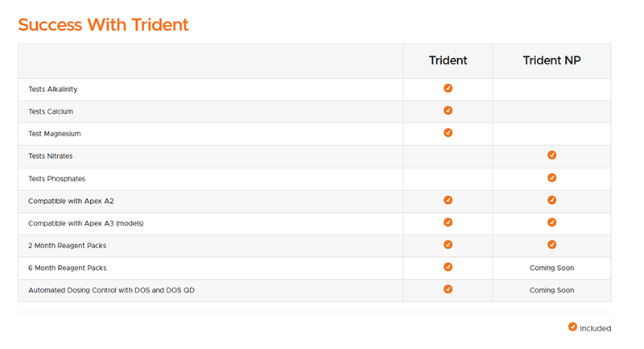Viewport: 644px width, 349px height.
Task: Click Trident checkmark for Automated Dosing Control
Action: click(x=448, y=289)
